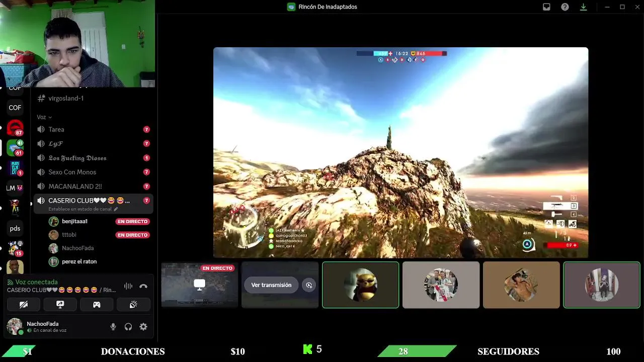644x362 pixels.
Task: Start an activity with gamepad icon
Action: pos(97,304)
